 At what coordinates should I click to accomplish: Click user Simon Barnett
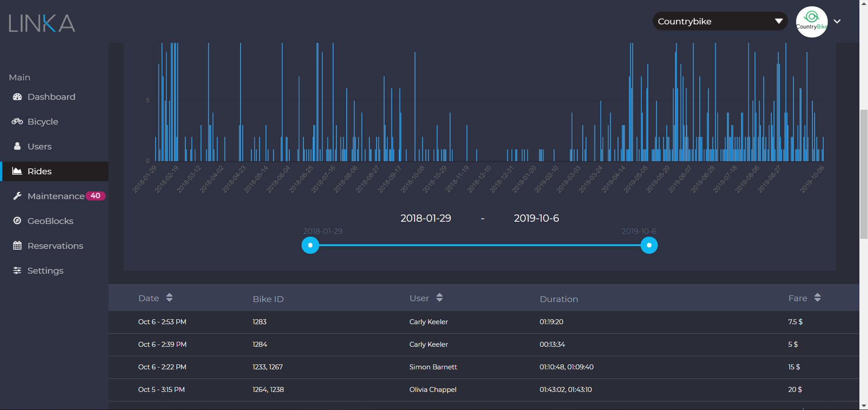tap(433, 367)
